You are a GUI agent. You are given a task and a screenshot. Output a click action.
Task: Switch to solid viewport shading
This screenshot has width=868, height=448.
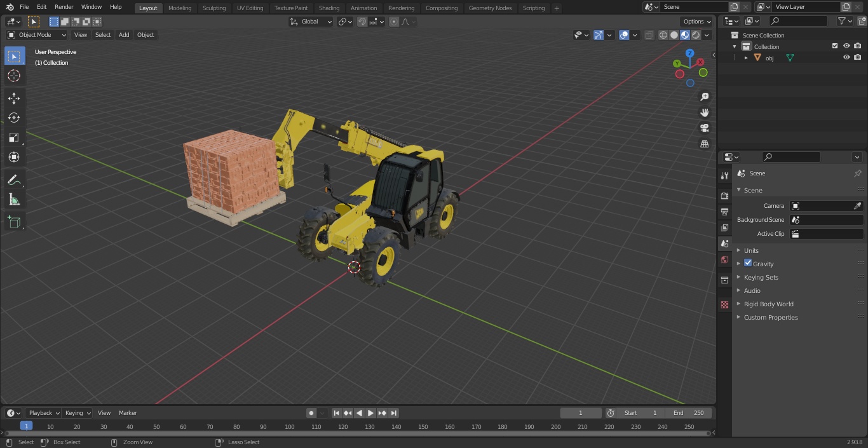[x=674, y=35]
